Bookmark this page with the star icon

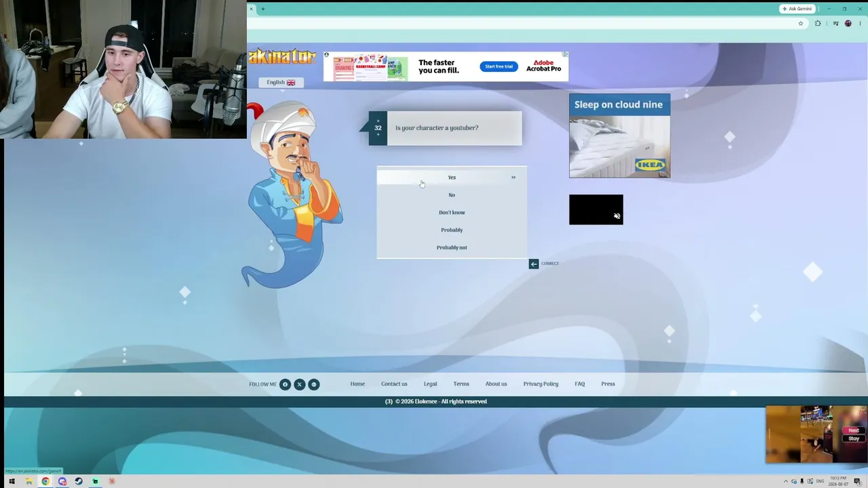pos(801,24)
